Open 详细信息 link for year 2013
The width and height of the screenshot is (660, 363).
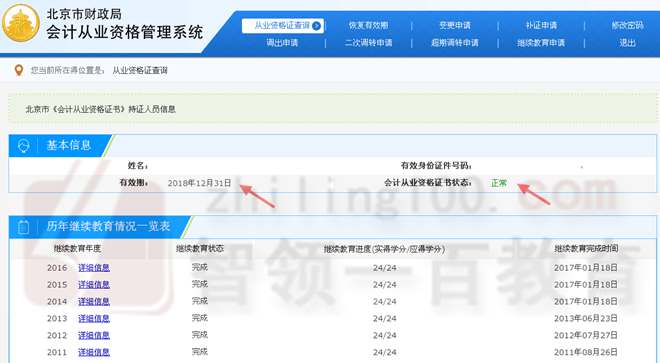[x=94, y=318]
